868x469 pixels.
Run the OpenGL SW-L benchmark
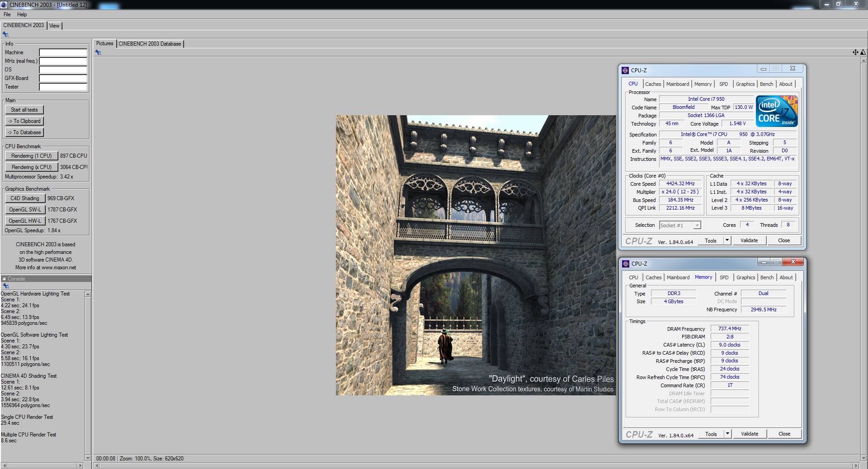[25, 210]
